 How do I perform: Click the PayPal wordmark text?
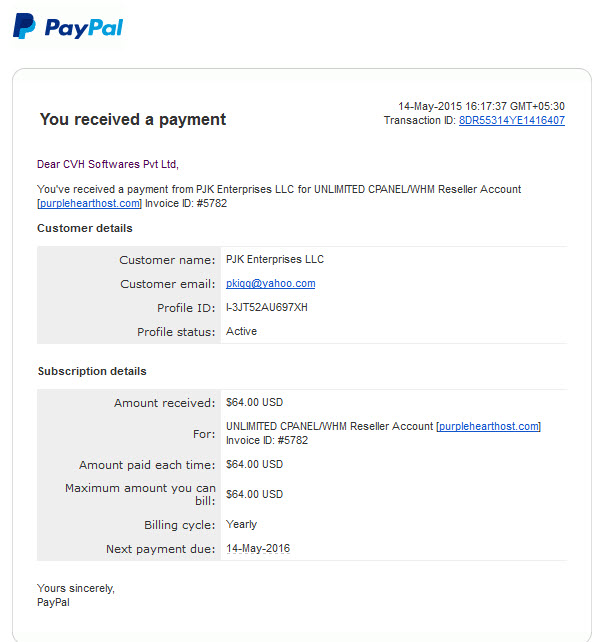84,28
